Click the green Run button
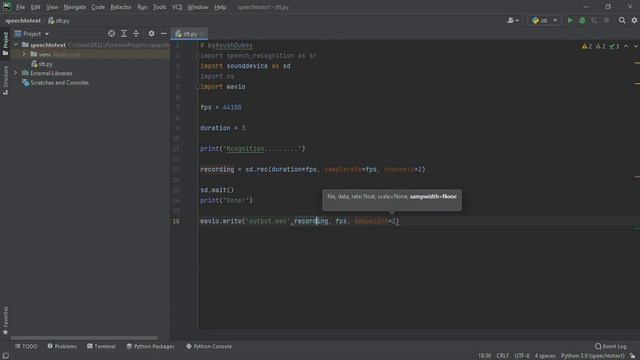640x360 pixels. click(570, 20)
